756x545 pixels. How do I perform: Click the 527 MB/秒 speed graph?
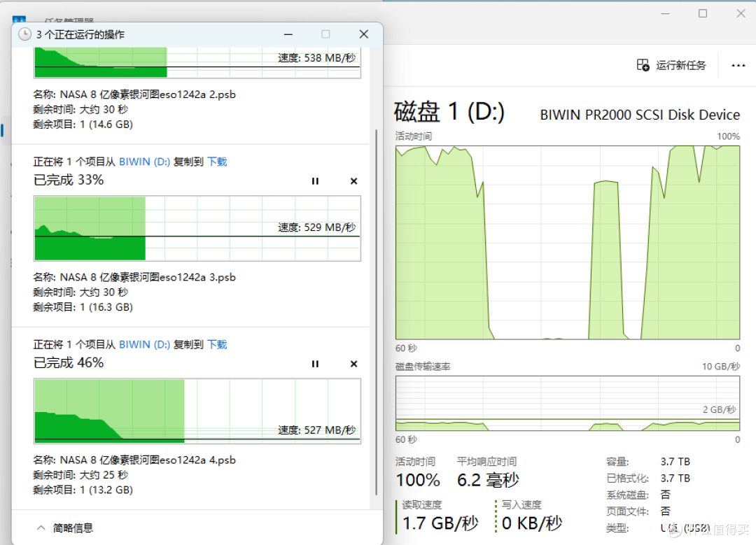[197, 411]
